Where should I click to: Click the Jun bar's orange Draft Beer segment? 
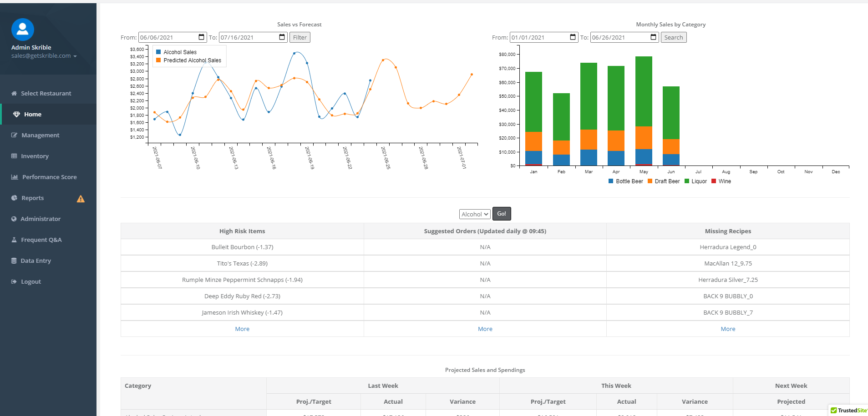point(671,146)
